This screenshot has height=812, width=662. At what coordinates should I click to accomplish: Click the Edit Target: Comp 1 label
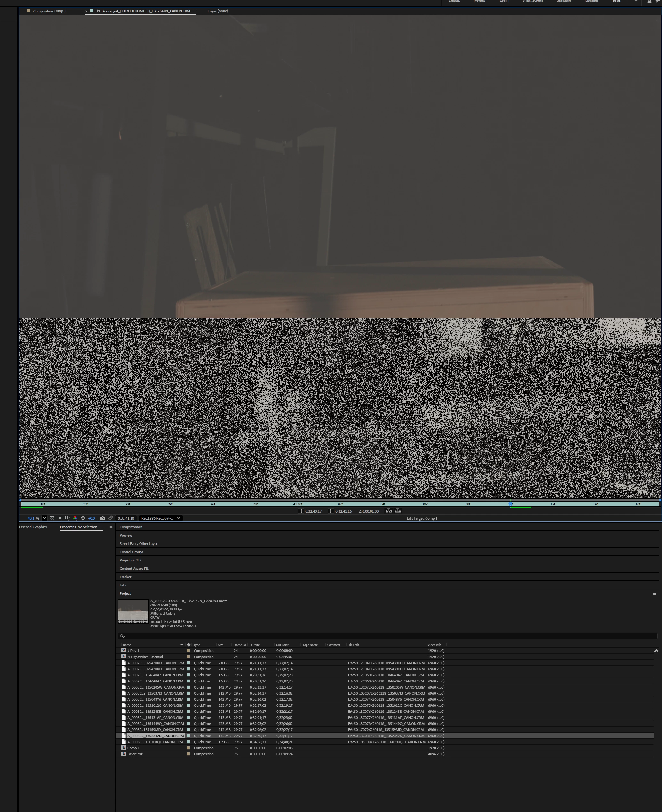(x=422, y=519)
